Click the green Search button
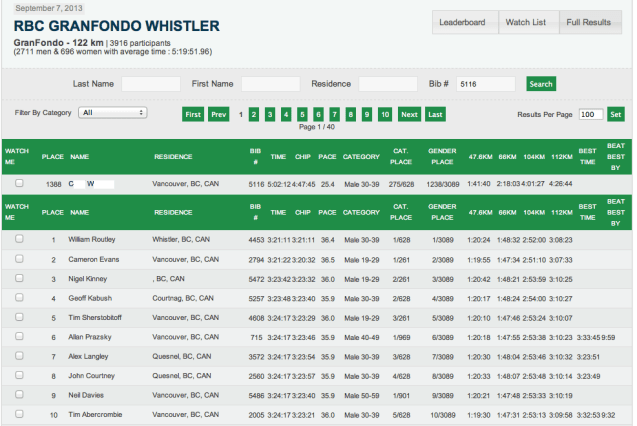 540,84
